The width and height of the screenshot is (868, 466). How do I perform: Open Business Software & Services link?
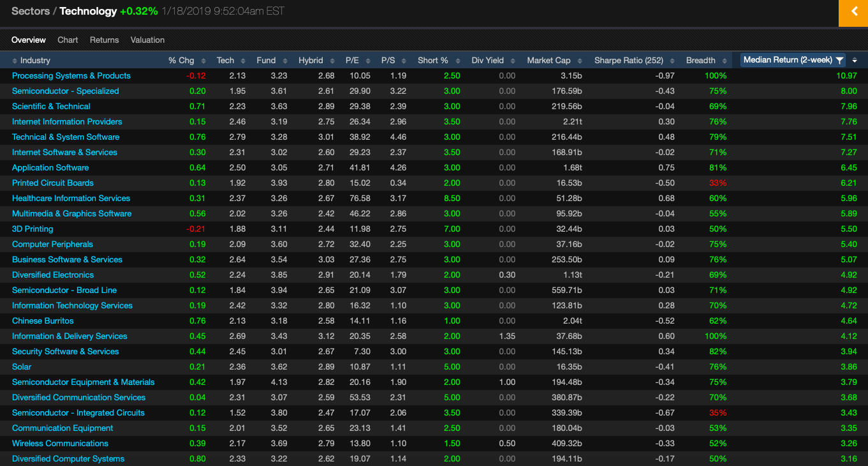(67, 259)
